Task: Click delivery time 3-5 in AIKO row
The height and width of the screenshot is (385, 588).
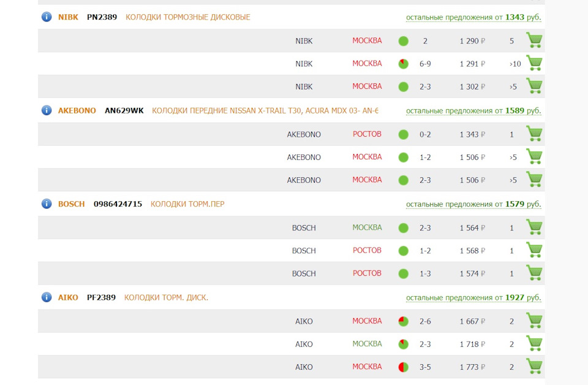Action: click(425, 367)
